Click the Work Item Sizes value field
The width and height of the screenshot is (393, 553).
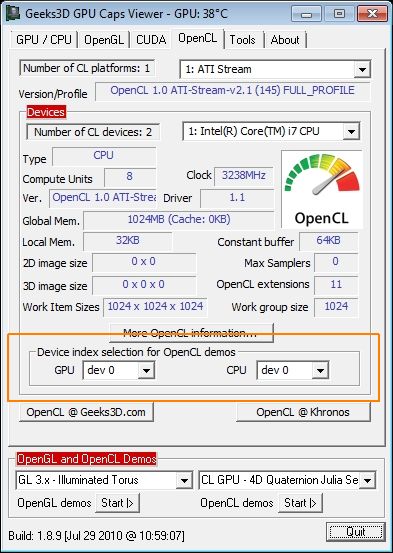point(155,307)
